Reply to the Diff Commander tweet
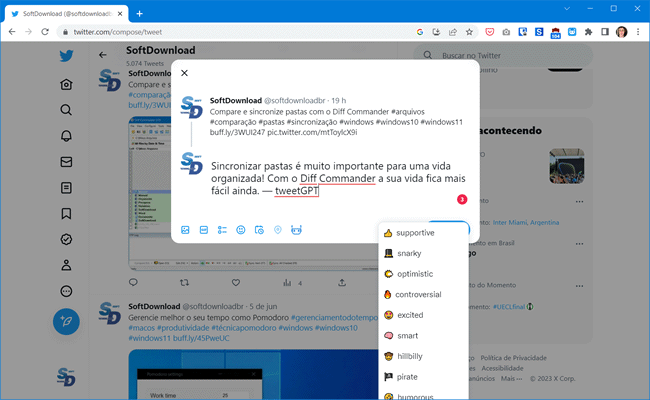Image resolution: width=650 pixels, height=400 pixels. pyautogui.click(x=133, y=283)
